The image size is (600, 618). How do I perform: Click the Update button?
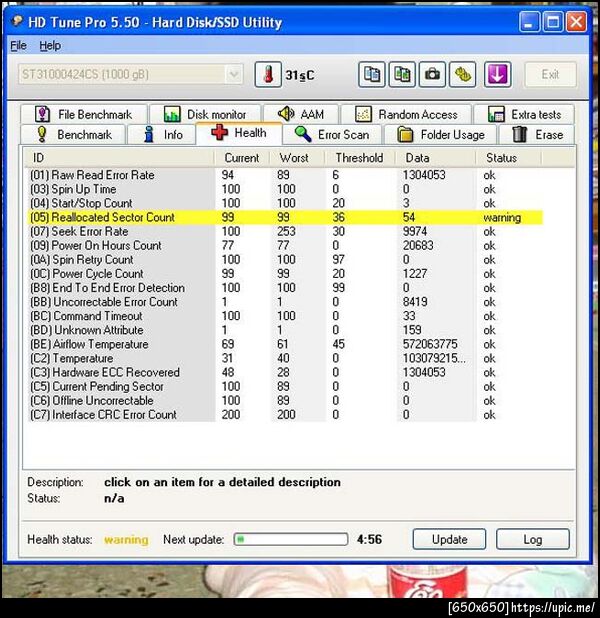tap(449, 539)
